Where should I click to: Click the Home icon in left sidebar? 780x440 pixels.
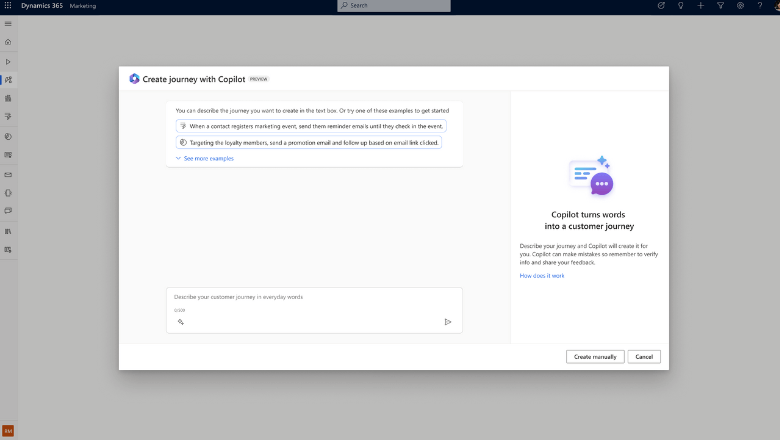click(x=8, y=42)
